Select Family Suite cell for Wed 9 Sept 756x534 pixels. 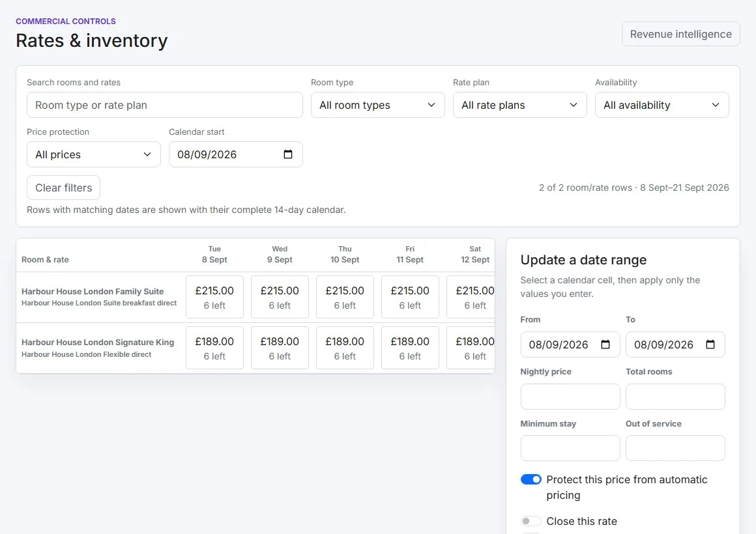[x=280, y=298]
